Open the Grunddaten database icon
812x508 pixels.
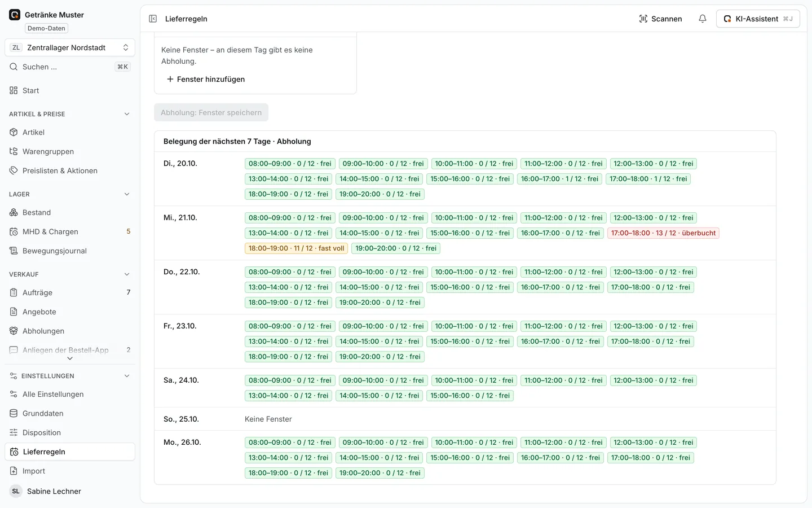pyautogui.click(x=14, y=413)
